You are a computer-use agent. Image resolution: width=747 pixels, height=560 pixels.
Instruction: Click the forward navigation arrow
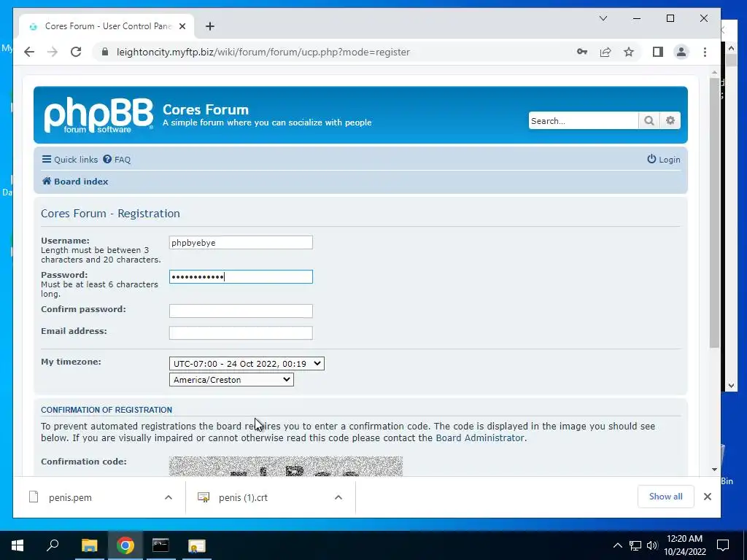53,52
